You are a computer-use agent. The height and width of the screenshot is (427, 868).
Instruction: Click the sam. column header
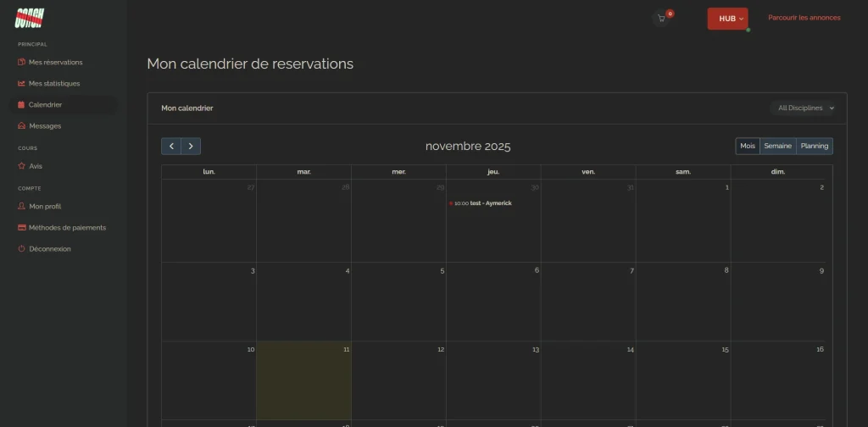683,171
